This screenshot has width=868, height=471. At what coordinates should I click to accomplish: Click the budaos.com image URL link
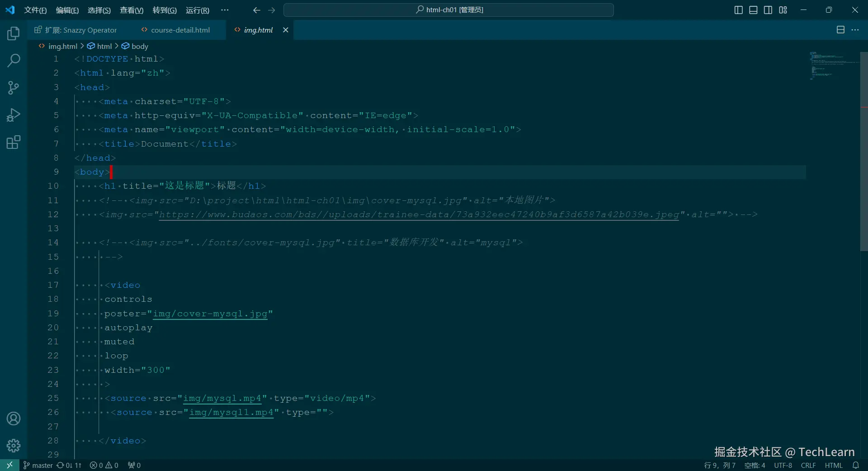pyautogui.click(x=419, y=214)
